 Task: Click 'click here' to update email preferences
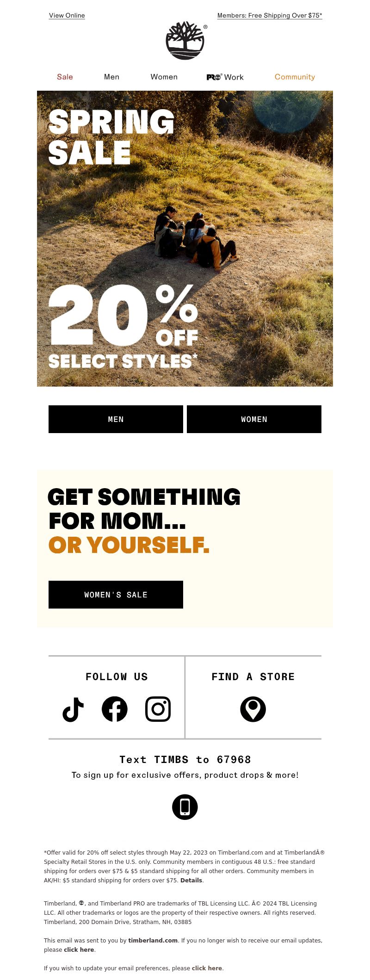tap(207, 968)
